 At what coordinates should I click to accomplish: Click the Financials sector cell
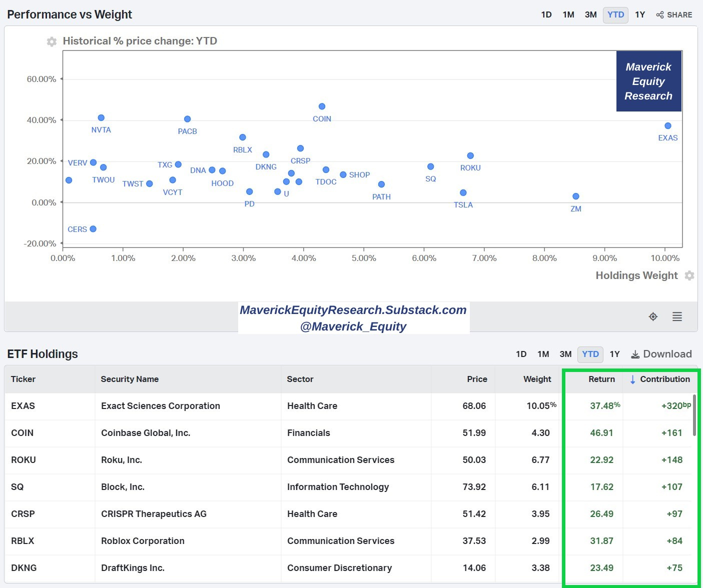(x=309, y=433)
